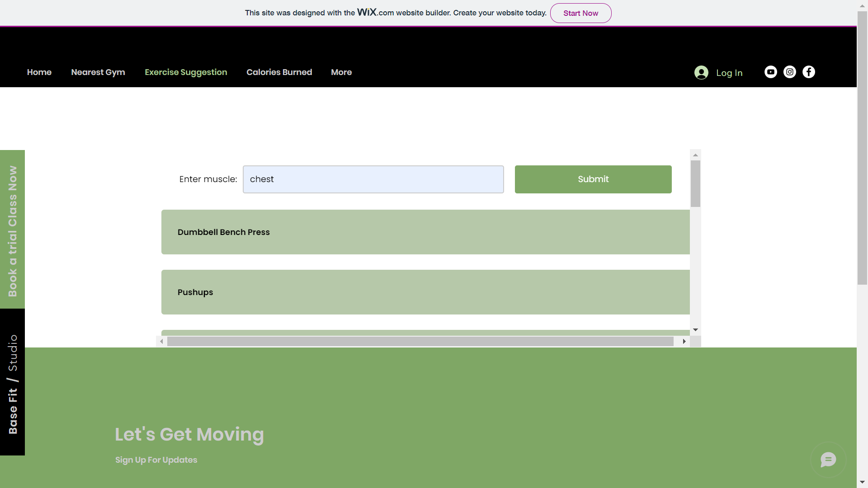Open the chat bubble widget
Viewport: 868px width, 488px height.
828,460
